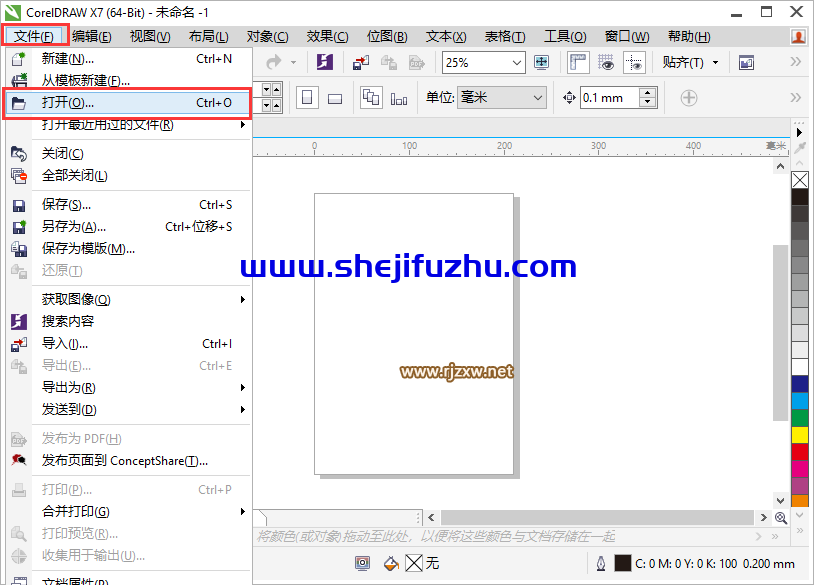Open the zoom level 25% dropdown
Viewport: 814px width, 585px height.
click(517, 63)
